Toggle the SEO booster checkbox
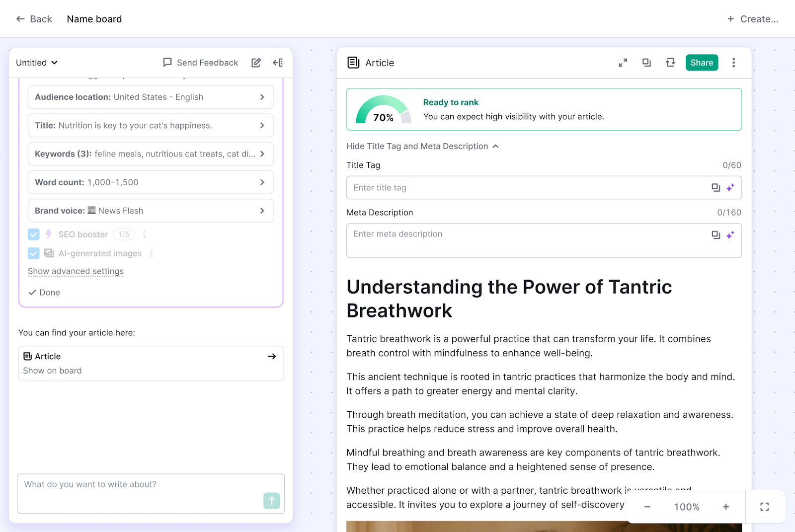The image size is (795, 532). click(34, 234)
